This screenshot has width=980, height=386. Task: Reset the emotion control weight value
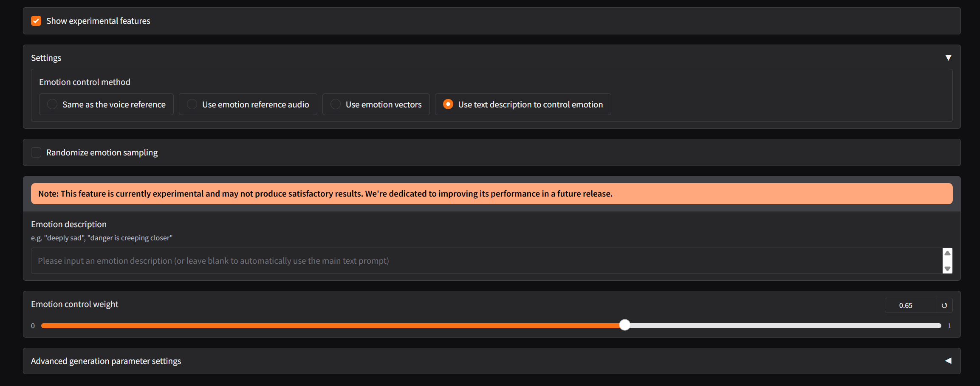pos(944,305)
